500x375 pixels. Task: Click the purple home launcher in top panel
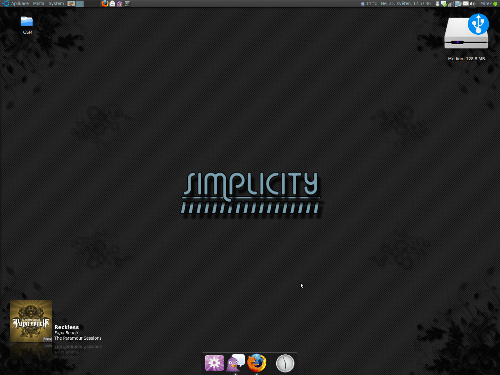click(x=120, y=4)
